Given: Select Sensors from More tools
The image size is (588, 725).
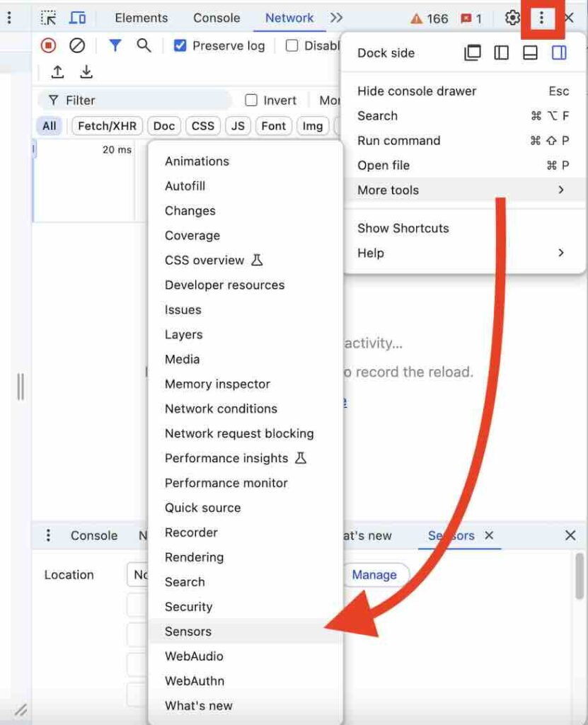Looking at the screenshot, I should 246,631.
